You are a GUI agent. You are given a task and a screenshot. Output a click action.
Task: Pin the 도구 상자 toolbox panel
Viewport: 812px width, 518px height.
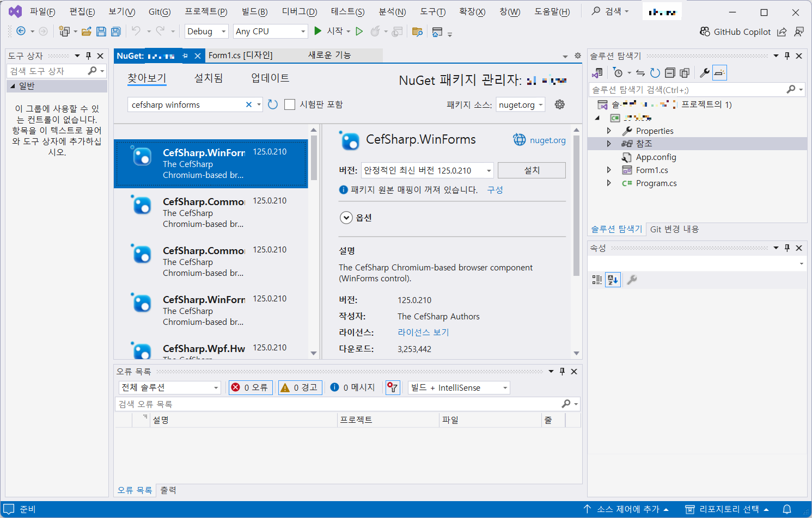pos(88,55)
